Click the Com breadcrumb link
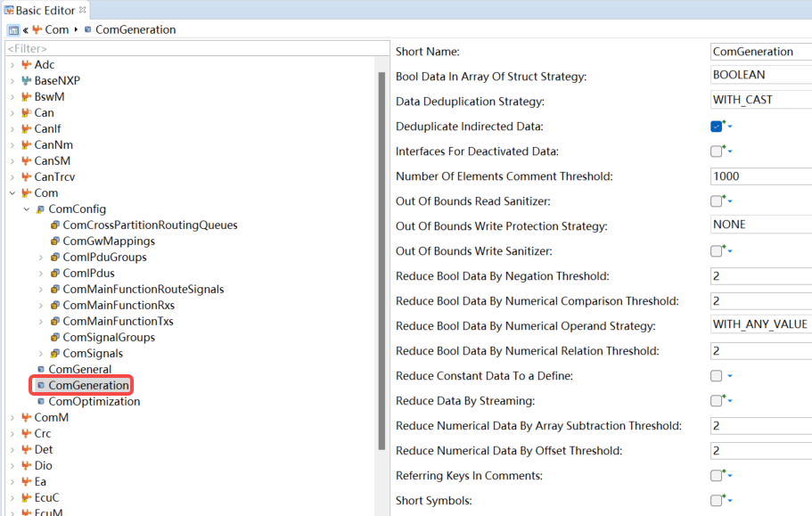The height and width of the screenshot is (516, 812). (56, 29)
